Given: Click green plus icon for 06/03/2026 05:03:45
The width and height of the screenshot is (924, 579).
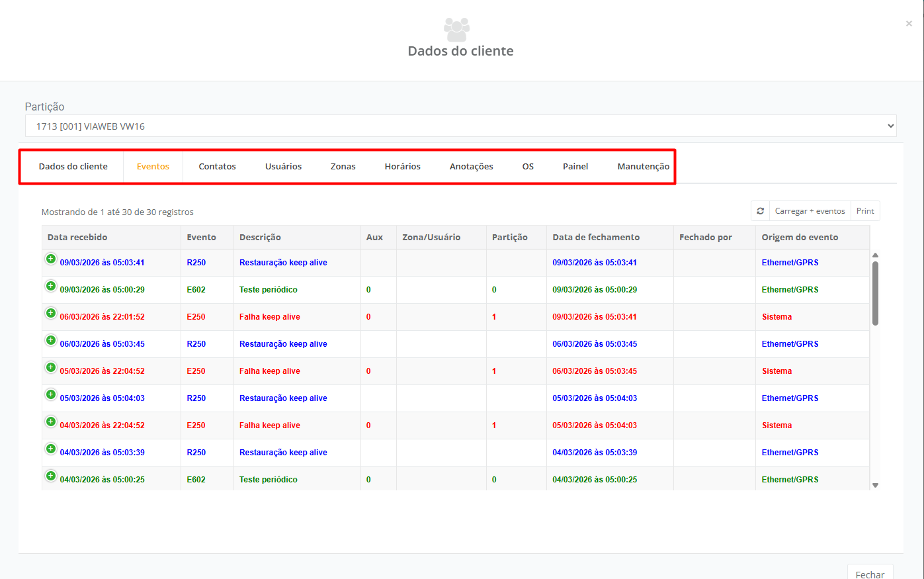Looking at the screenshot, I should 51,340.
